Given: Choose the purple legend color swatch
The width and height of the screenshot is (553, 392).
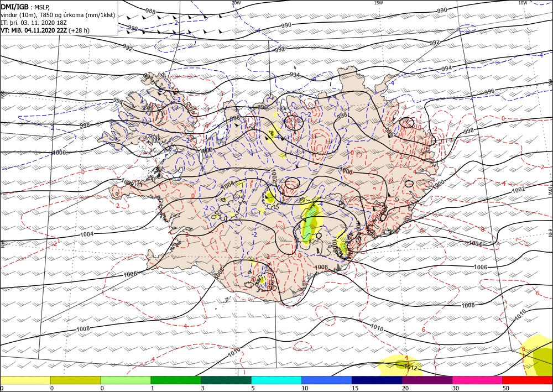Looking at the screenshot, I should [x=427, y=380].
